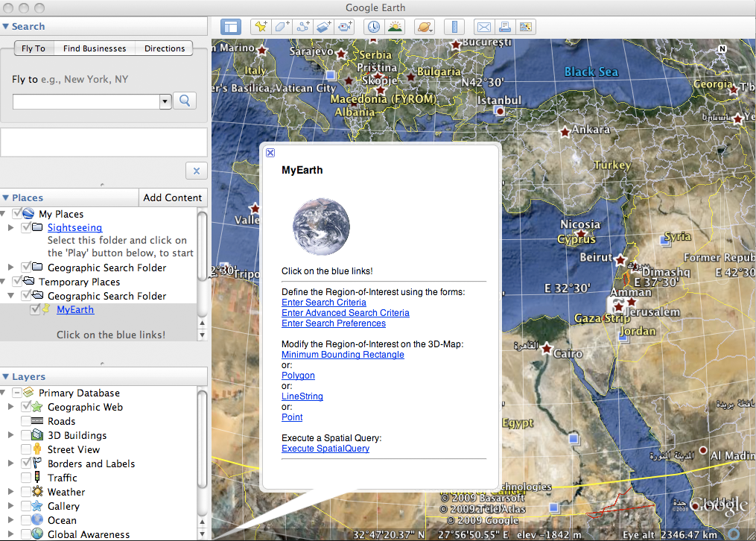Expand the Weather layer group
756x541 pixels.
10,493
